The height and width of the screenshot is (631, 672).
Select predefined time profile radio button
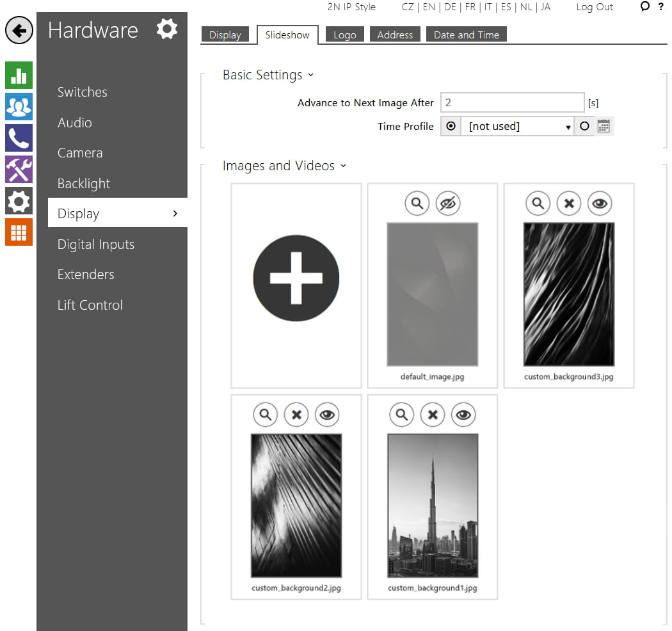[451, 126]
